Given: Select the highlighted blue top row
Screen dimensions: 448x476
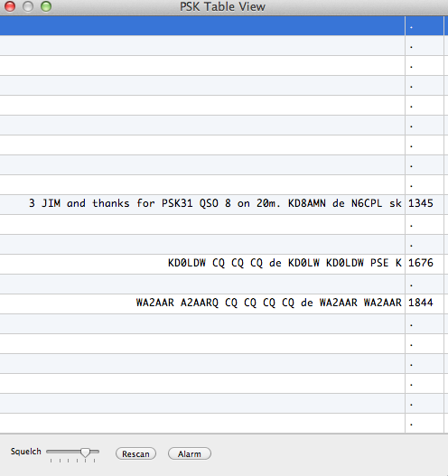Looking at the screenshot, I should click(x=224, y=25).
